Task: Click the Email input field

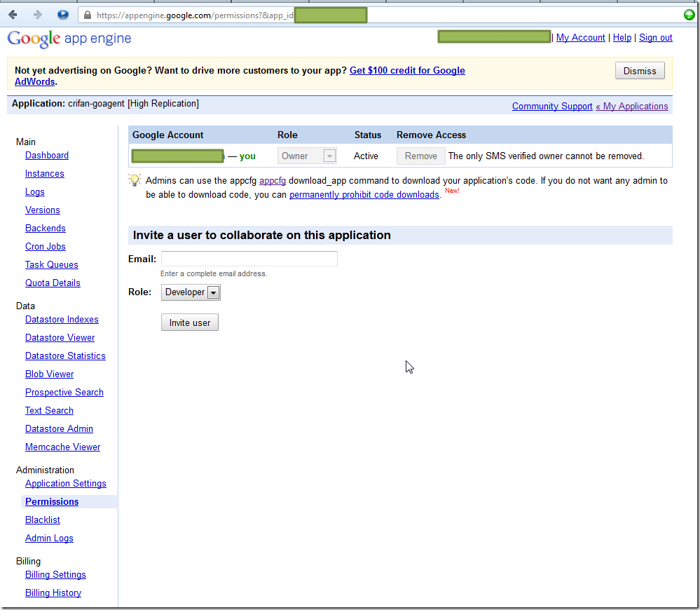Action: coord(249,259)
